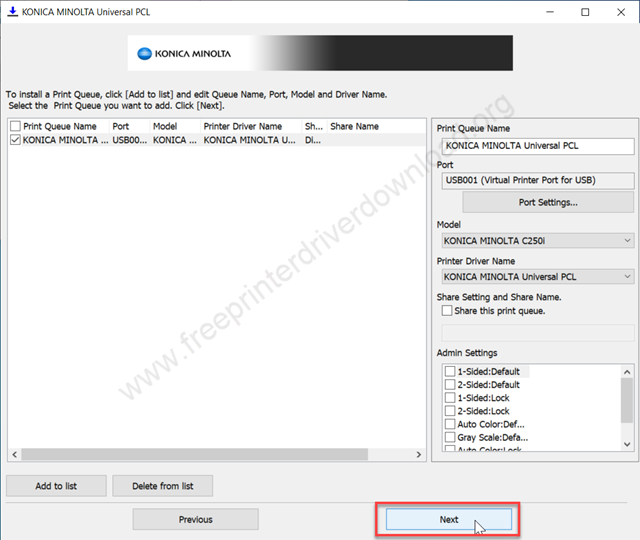Screen dimensions: 640x540
Task: Click the Konica Minolta globe logo
Action: [x=144, y=54]
